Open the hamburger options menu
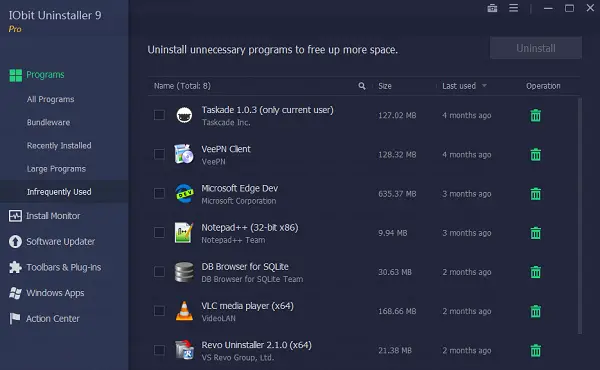This screenshot has width=600, height=370. (514, 8)
